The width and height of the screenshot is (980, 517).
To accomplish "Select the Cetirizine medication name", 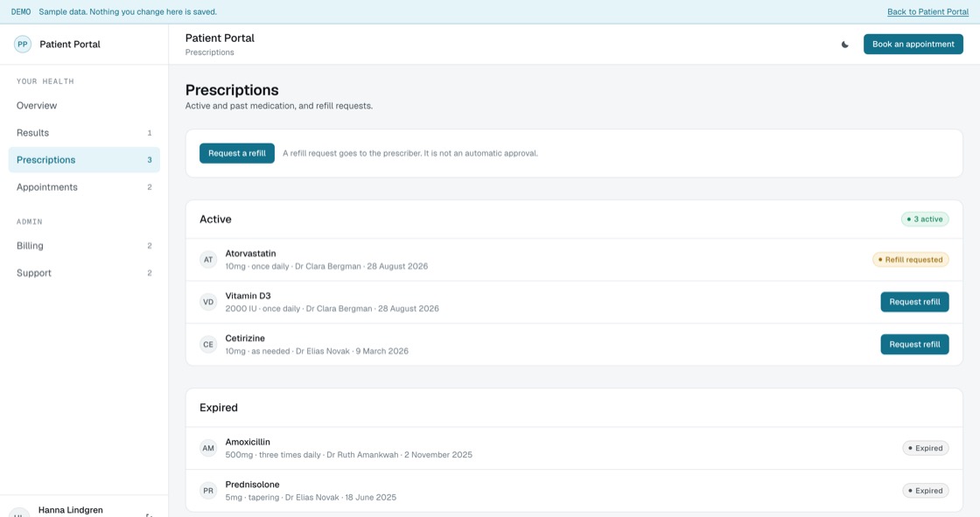I will click(x=245, y=339).
